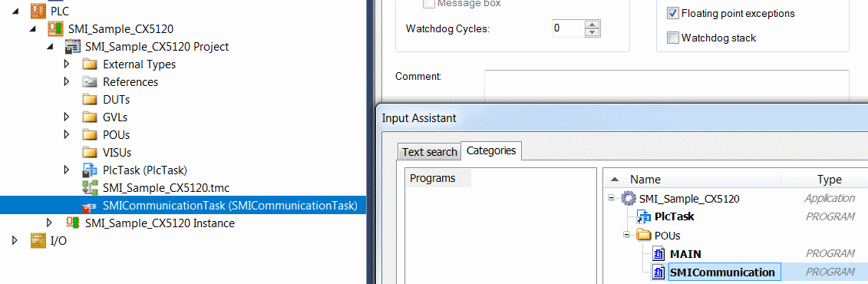The image size is (868, 284).
Task: Click inside the Comment text field
Action: pyautogui.click(x=666, y=86)
